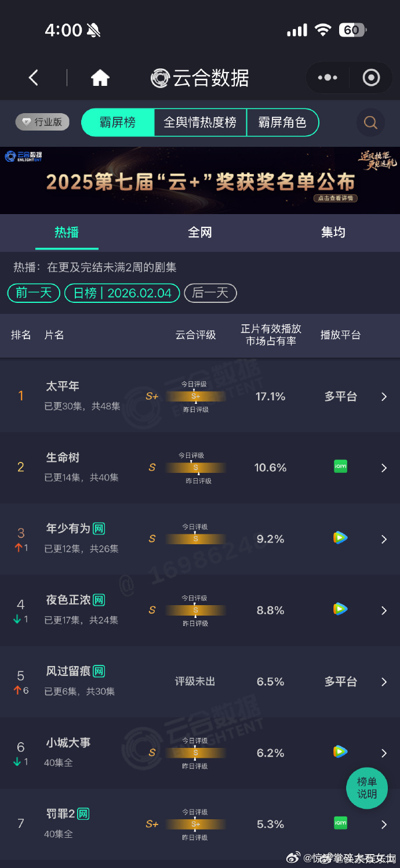The image size is (400, 868).
Task: Click the Tencent Video icon for 年少有为
Action: pos(340,537)
